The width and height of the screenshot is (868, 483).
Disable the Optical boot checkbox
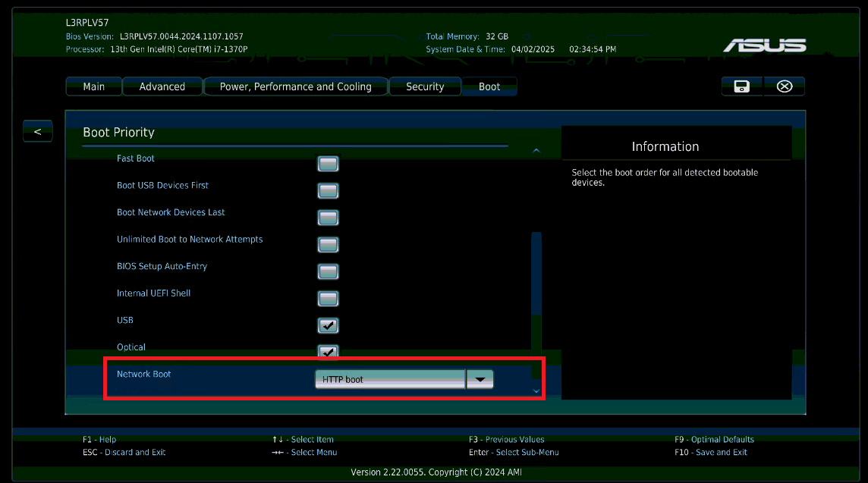pyautogui.click(x=328, y=352)
